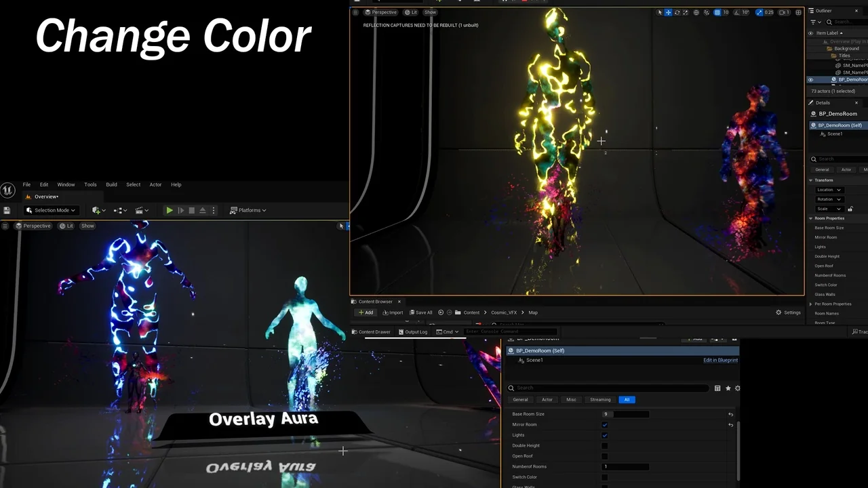868x488 pixels.
Task: Click the cinematics clapperboard icon
Action: pos(140,210)
